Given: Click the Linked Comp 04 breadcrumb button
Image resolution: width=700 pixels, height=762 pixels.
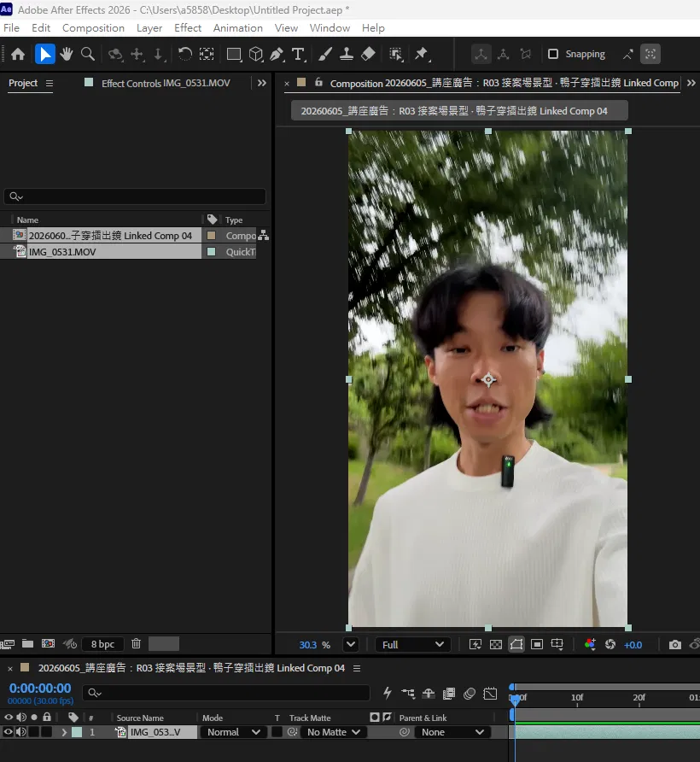Looking at the screenshot, I should tap(459, 111).
